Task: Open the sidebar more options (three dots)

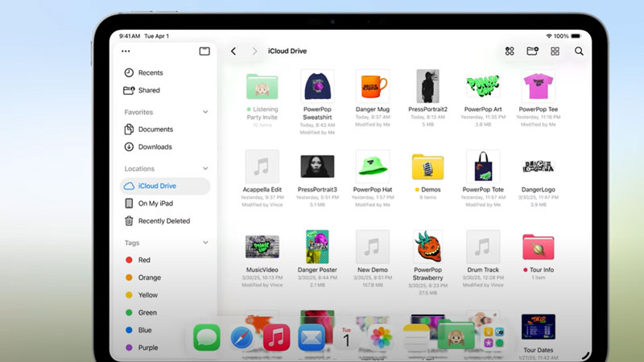Action: (126, 51)
